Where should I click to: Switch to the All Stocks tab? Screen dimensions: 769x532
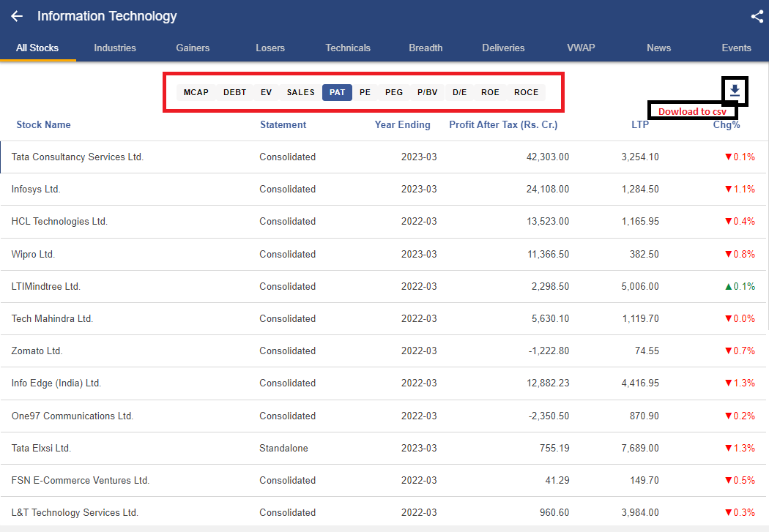[37, 48]
